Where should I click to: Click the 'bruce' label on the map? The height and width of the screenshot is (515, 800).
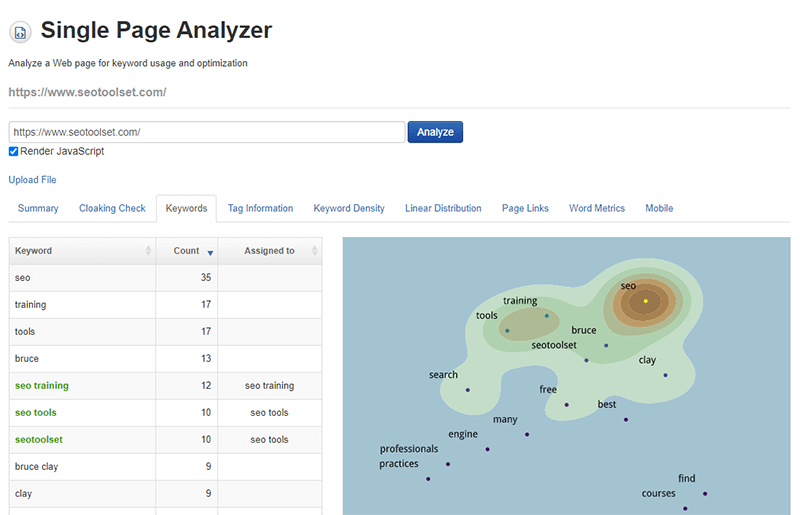click(x=584, y=330)
